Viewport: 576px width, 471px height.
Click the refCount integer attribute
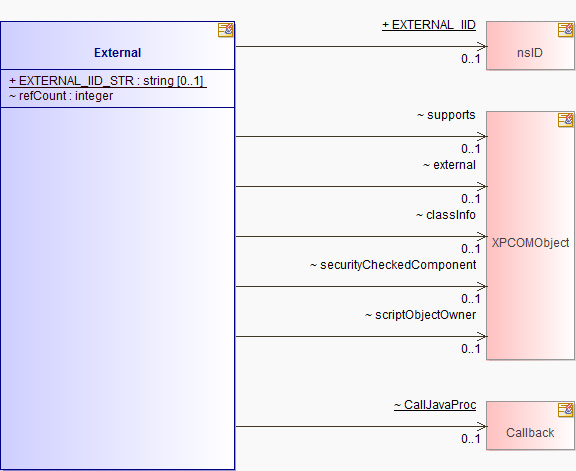coord(61,96)
